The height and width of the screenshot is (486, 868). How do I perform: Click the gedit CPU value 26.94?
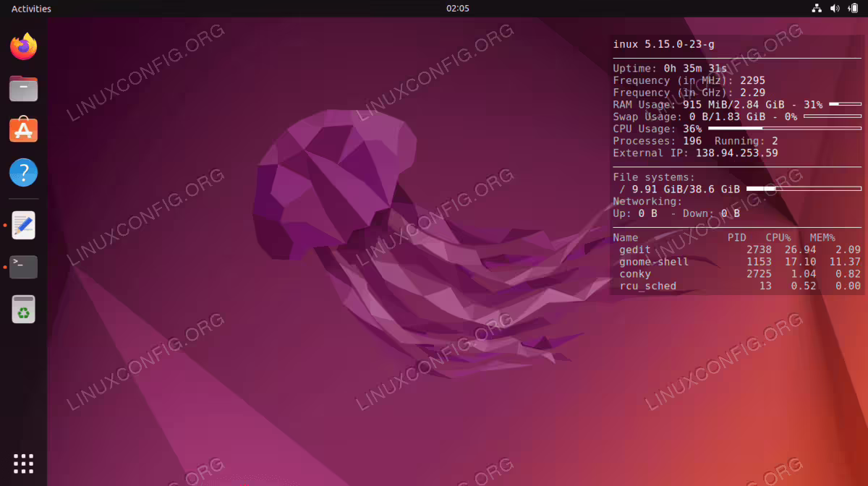[x=800, y=250]
